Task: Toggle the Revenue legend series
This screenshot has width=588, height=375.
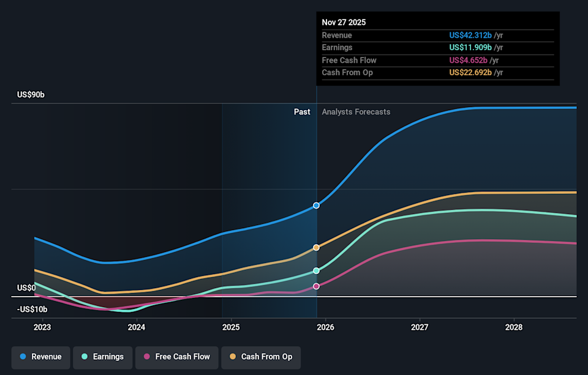Action: click(40, 357)
